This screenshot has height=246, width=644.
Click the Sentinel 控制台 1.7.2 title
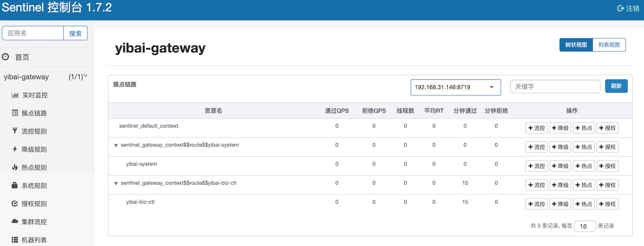click(57, 8)
